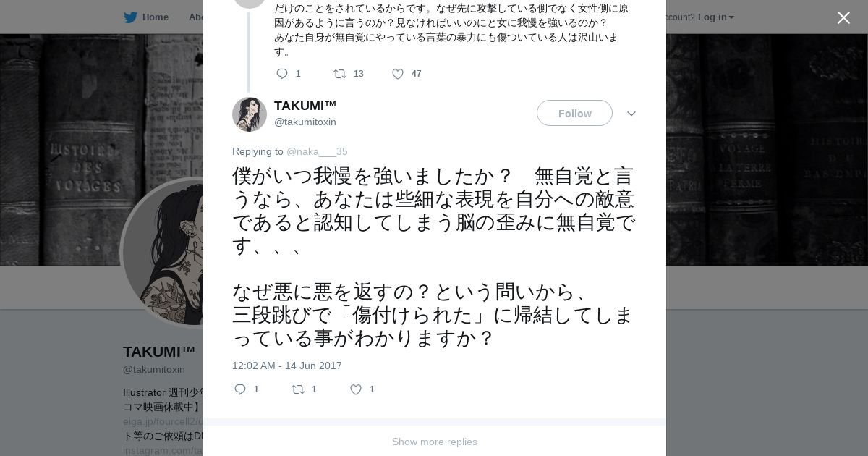Like the parent tweet with 47 likes
868x456 pixels.
coord(398,74)
